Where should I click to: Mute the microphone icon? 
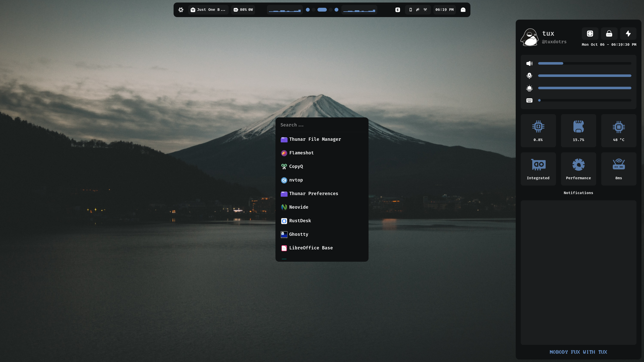529,76
